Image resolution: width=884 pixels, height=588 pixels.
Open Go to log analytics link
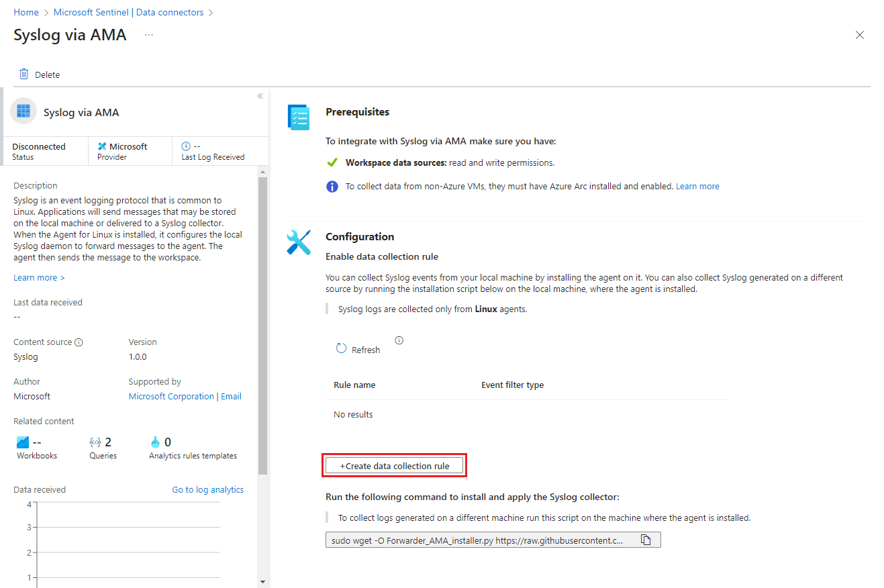[x=208, y=489]
